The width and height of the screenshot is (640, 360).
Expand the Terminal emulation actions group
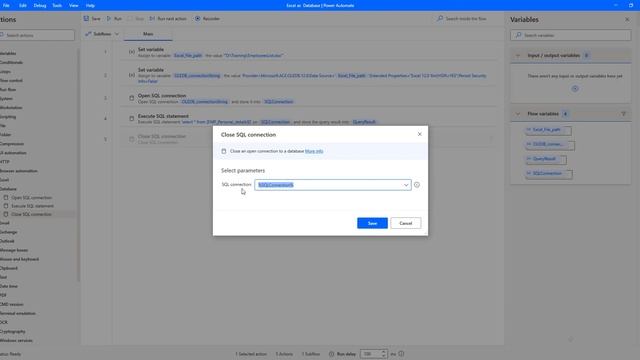coord(18,313)
